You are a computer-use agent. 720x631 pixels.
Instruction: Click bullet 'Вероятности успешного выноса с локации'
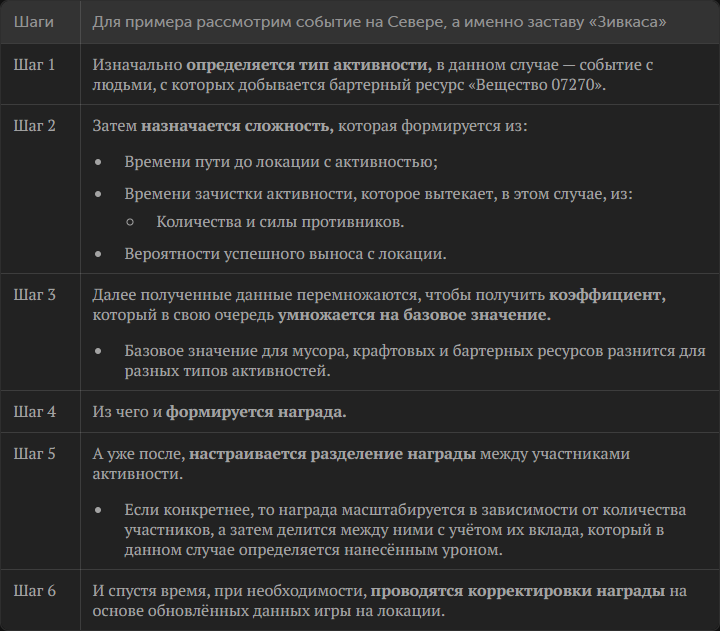285,254
